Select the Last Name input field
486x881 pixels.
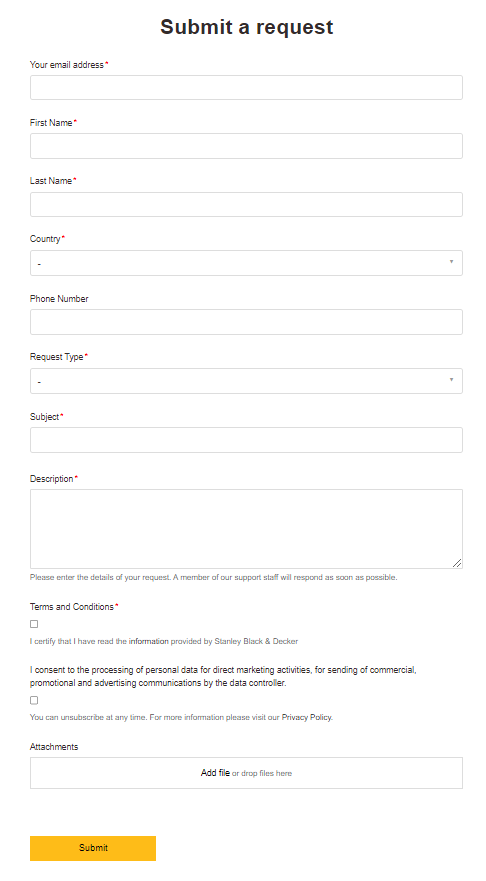[246, 205]
